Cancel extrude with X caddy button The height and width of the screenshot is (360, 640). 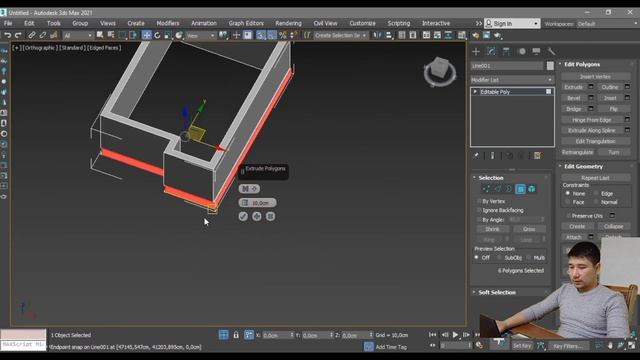pyautogui.click(x=270, y=217)
